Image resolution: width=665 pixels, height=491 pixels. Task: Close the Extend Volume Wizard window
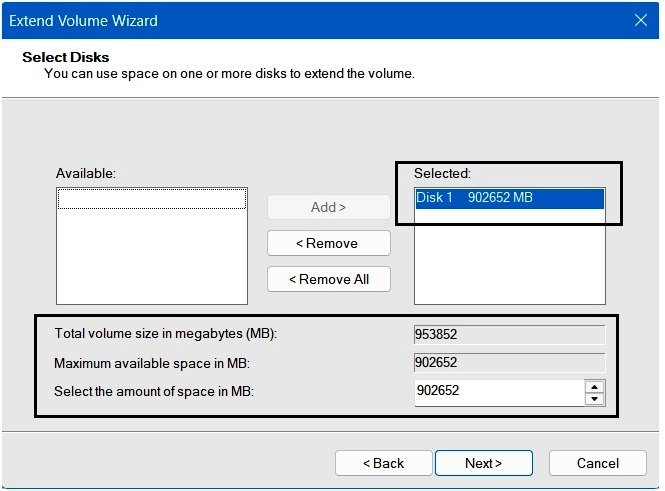tap(641, 20)
